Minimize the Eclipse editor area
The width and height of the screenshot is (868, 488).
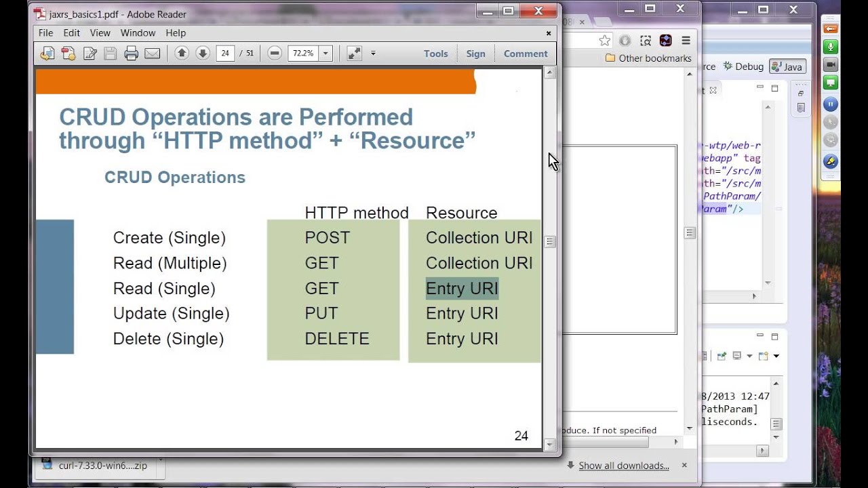pyautogui.click(x=759, y=87)
